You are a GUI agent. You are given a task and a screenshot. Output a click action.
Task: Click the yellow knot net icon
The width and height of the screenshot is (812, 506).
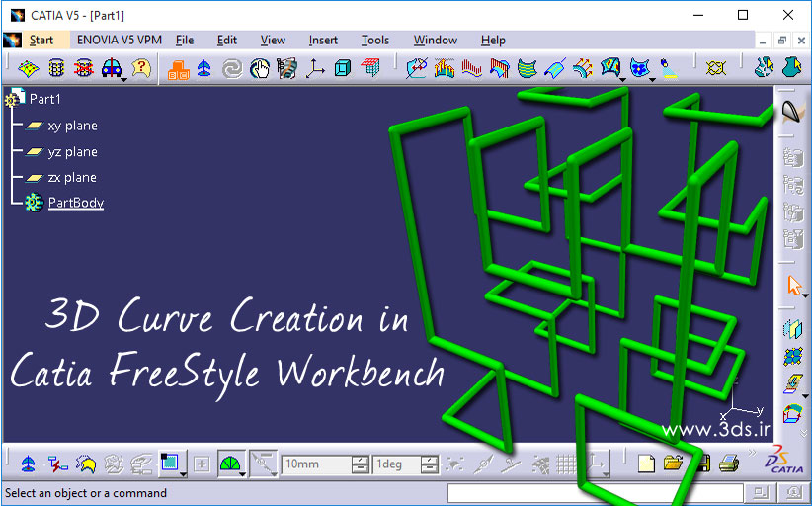[x=716, y=68]
